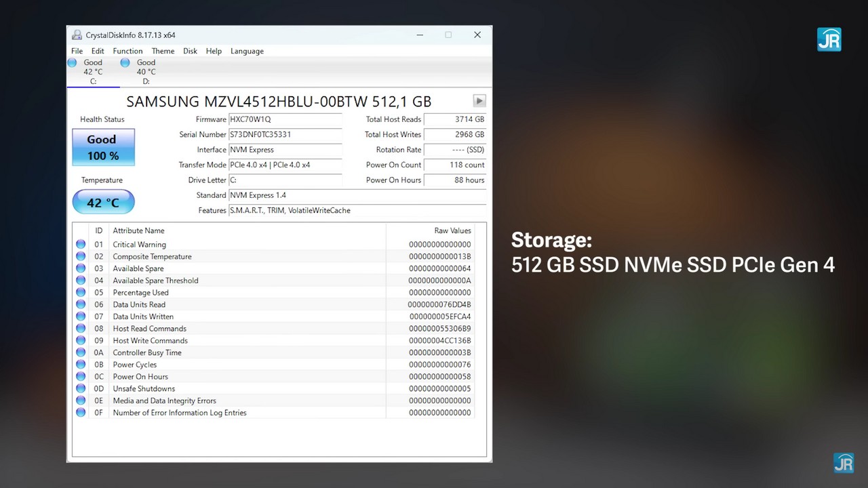The width and height of the screenshot is (868, 488).
Task: Open the File menu
Action: [x=77, y=51]
